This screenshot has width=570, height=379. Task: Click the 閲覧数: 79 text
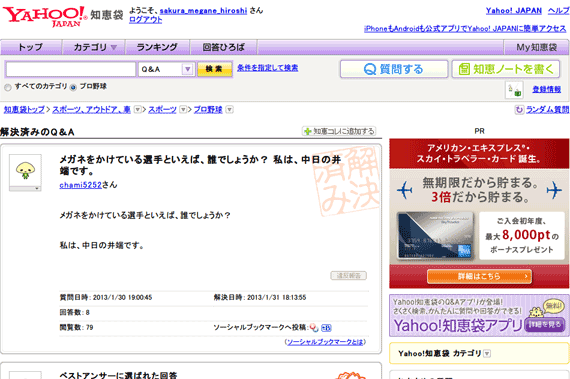point(76,327)
